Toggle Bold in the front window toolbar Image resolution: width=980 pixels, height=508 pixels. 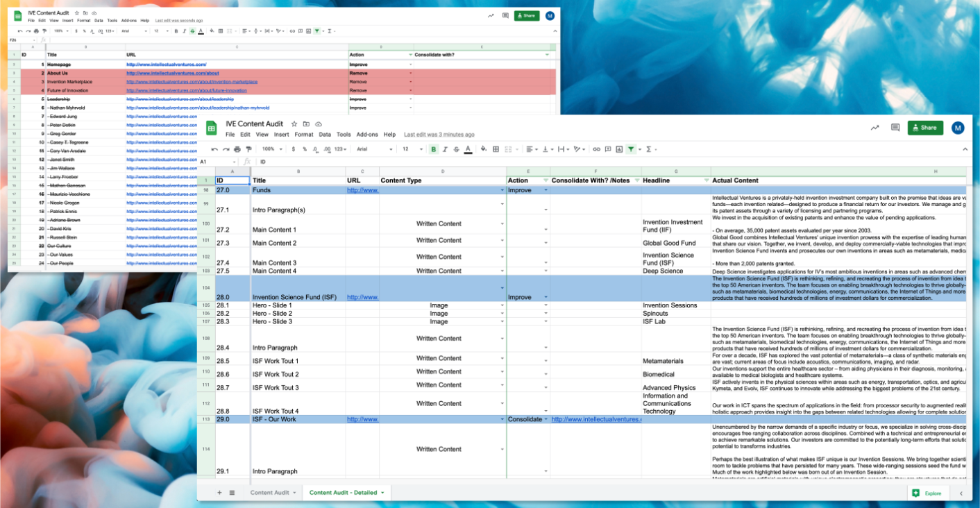click(x=434, y=149)
